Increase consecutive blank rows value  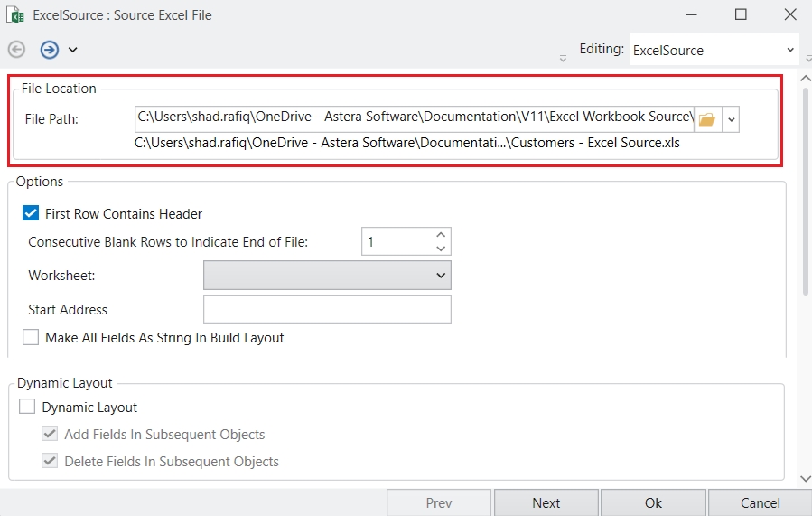pyautogui.click(x=441, y=235)
